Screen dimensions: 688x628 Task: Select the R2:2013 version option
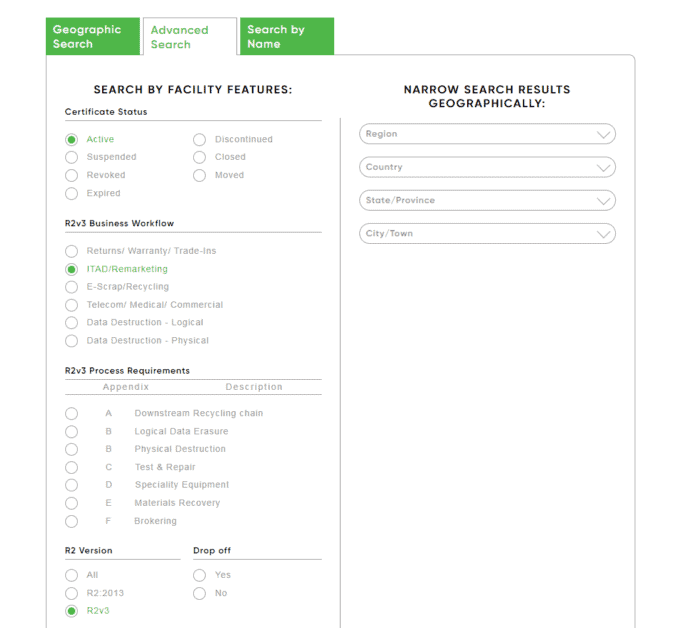pyautogui.click(x=71, y=593)
